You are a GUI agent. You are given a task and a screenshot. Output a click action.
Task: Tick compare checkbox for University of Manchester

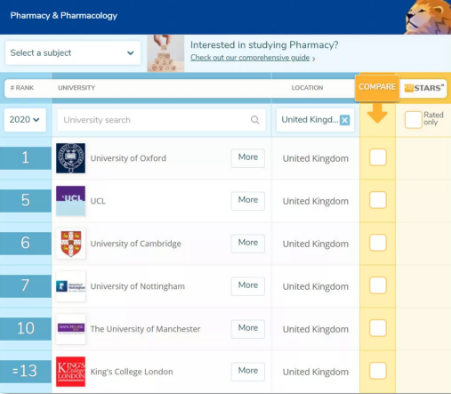click(x=378, y=328)
